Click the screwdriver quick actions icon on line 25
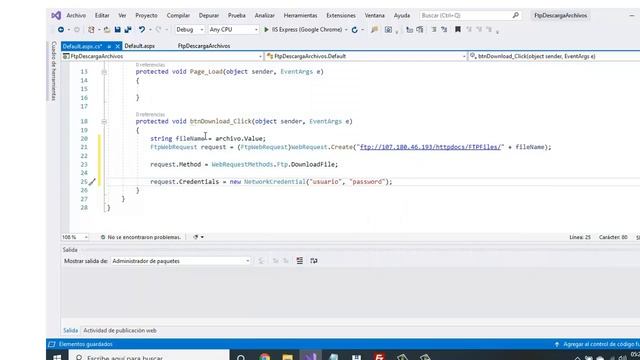 point(92,182)
